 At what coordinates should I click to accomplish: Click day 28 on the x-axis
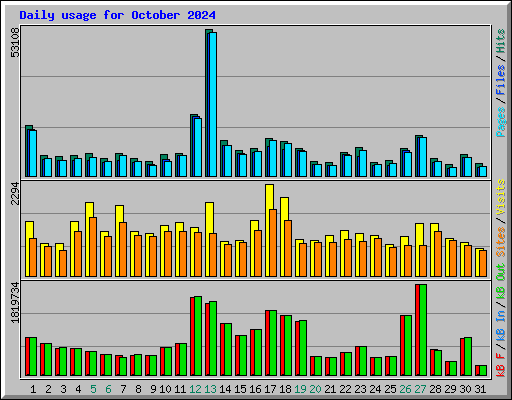coord(435,389)
